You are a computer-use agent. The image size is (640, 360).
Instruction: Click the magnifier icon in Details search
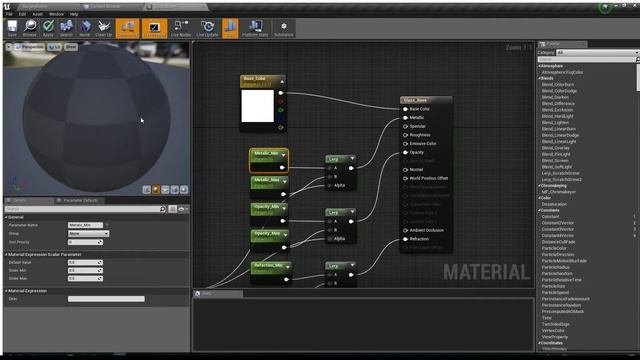pyautogui.click(x=162, y=209)
